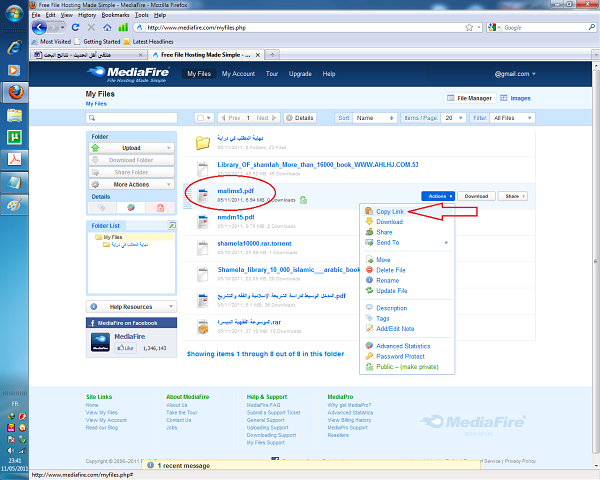Open the Firefox Tools menu

(142, 15)
